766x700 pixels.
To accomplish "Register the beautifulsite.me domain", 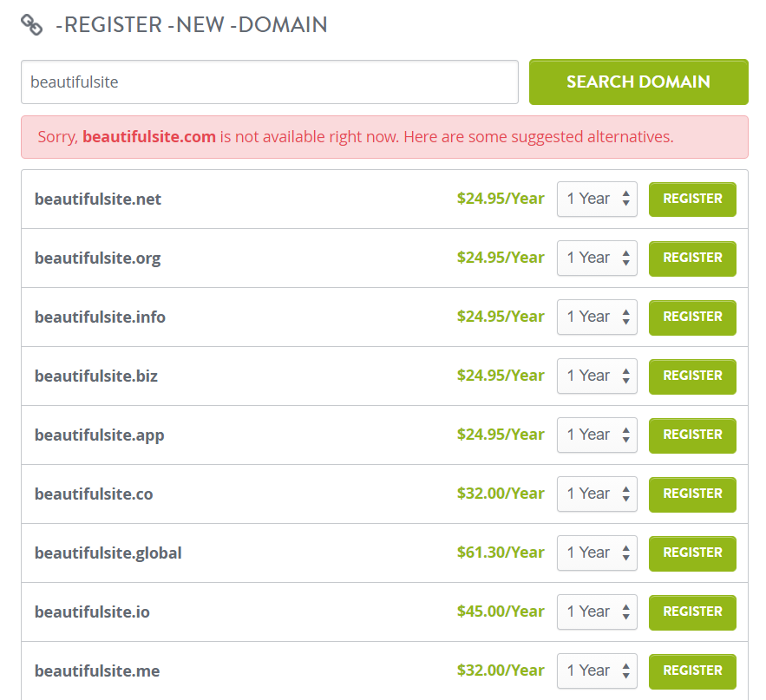I will (692, 671).
